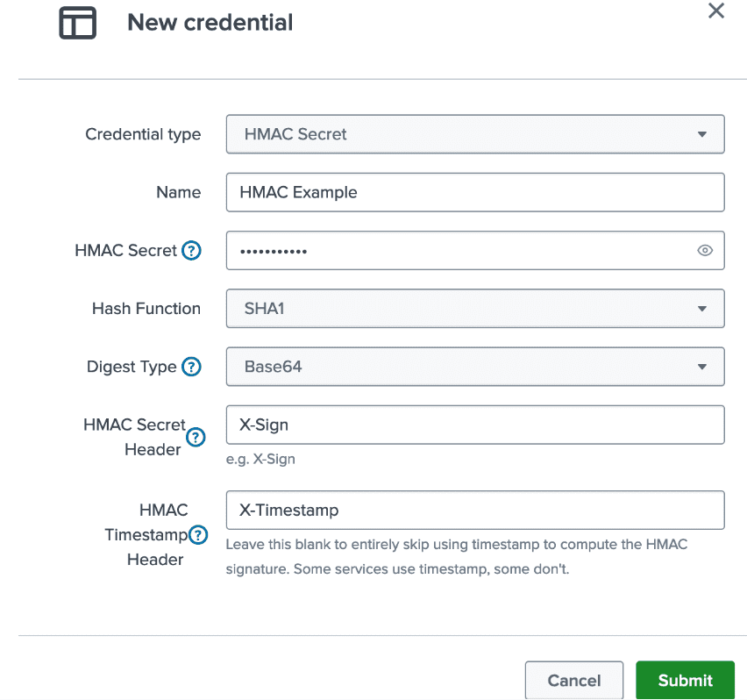Viewport: 747px width, 700px height.
Task: Expand the HMAC Secret dropdown chevron
Action: [701, 133]
